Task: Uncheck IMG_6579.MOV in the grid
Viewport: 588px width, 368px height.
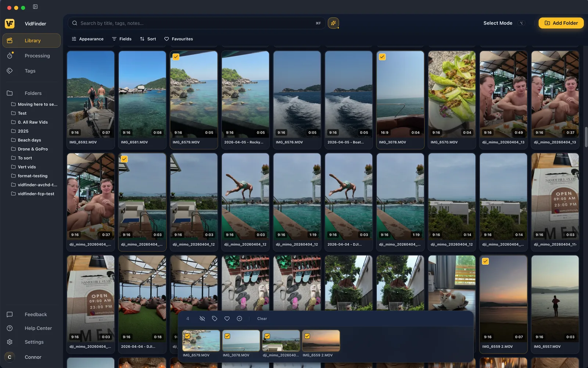Action: tap(176, 57)
